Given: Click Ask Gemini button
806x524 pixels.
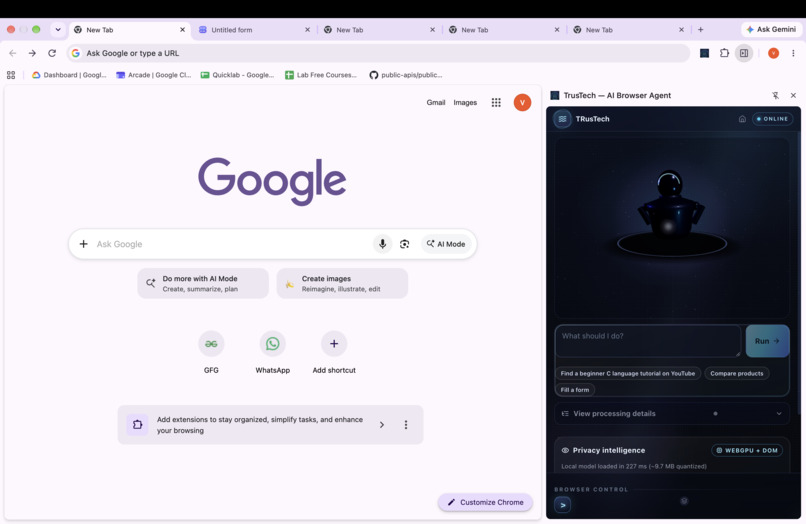Looking at the screenshot, I should pos(771,29).
